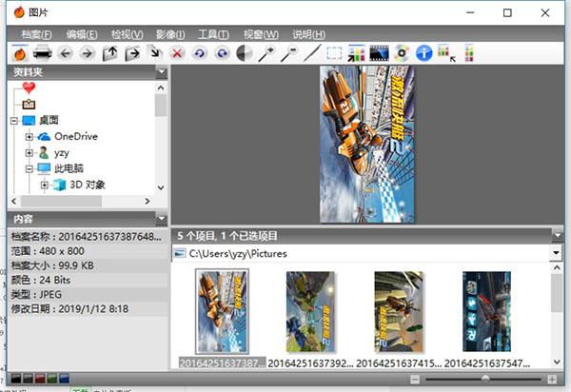Screen dimensions: 571x392
Task: Select the dashed rectangle selection tool
Action: pyautogui.click(x=334, y=53)
